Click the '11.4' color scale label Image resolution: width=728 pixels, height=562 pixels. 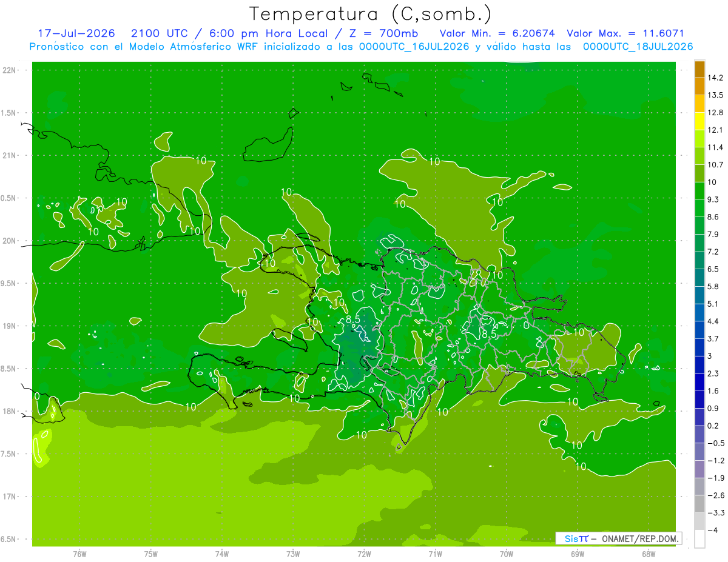(x=716, y=147)
